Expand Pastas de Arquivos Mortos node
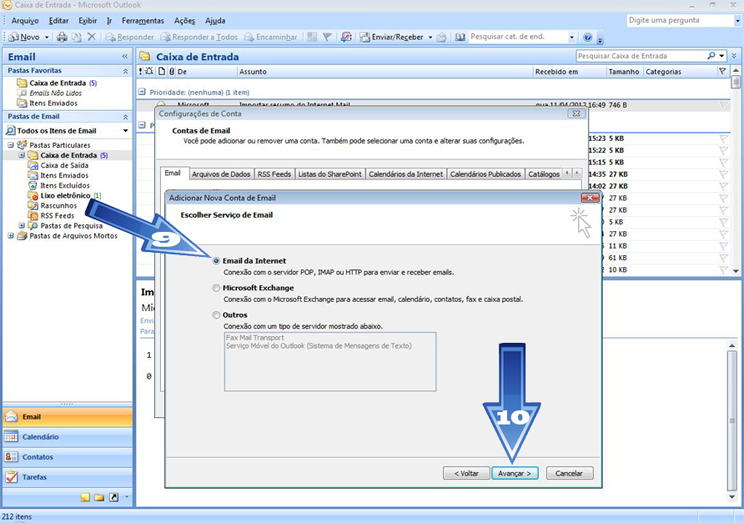744x523 pixels. point(10,235)
